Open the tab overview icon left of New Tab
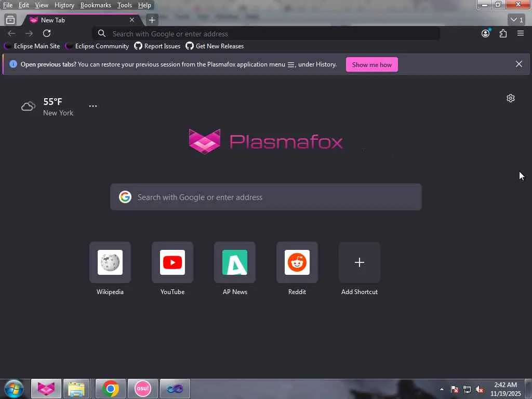This screenshot has width=532, height=399. tap(10, 20)
